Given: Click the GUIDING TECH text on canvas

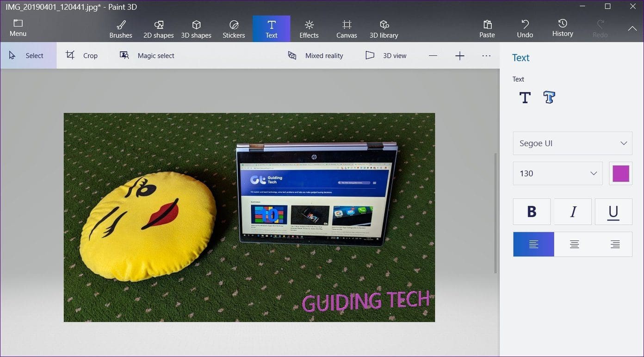Looking at the screenshot, I should [x=366, y=301].
